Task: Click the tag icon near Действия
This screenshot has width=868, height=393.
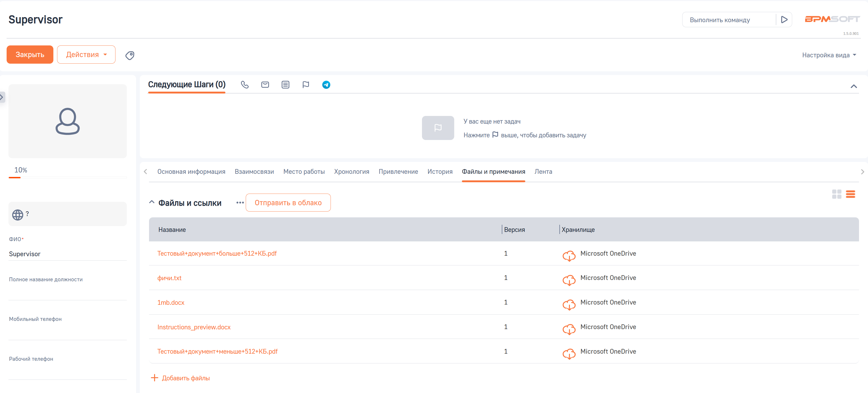Action: pyautogui.click(x=130, y=55)
